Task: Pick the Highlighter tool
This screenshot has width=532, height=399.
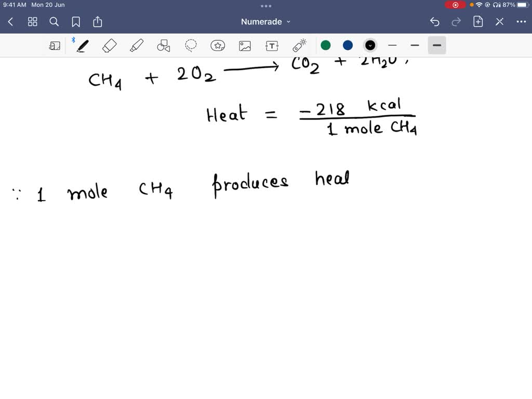Action: 136,45
